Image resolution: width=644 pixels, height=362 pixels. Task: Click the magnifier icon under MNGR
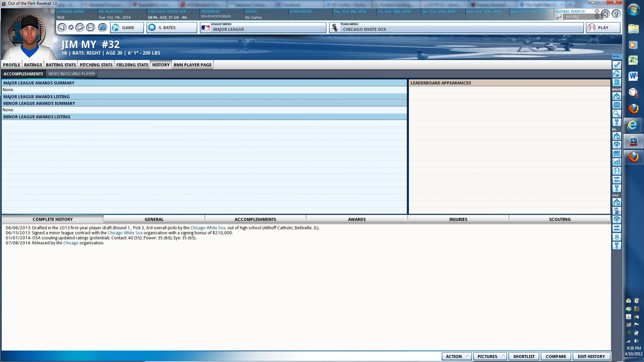(x=617, y=114)
